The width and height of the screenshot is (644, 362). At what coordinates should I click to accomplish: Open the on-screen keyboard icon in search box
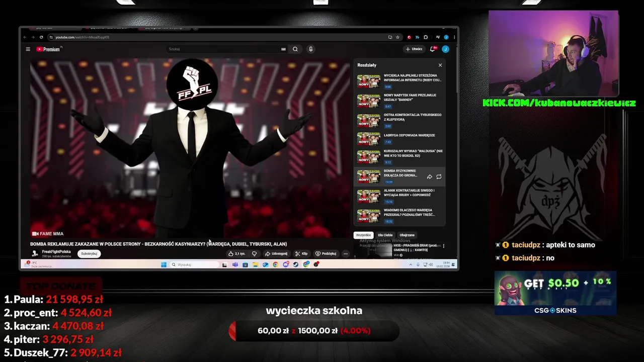click(283, 49)
